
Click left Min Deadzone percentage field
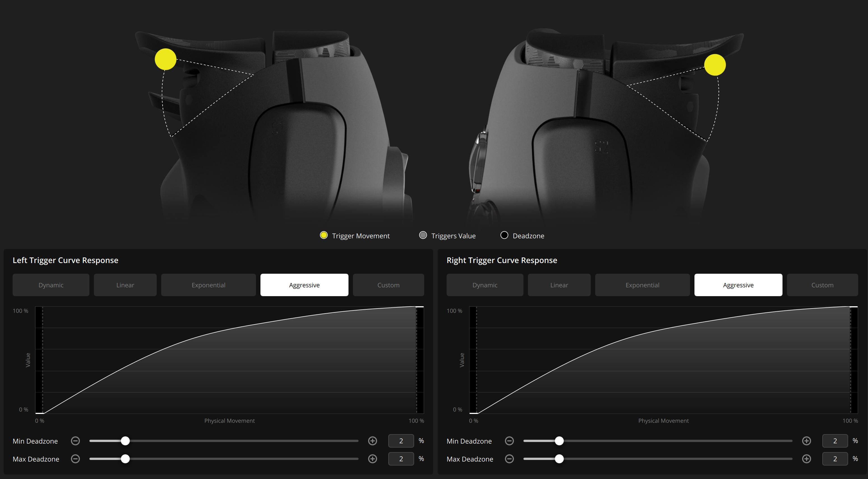(x=401, y=441)
